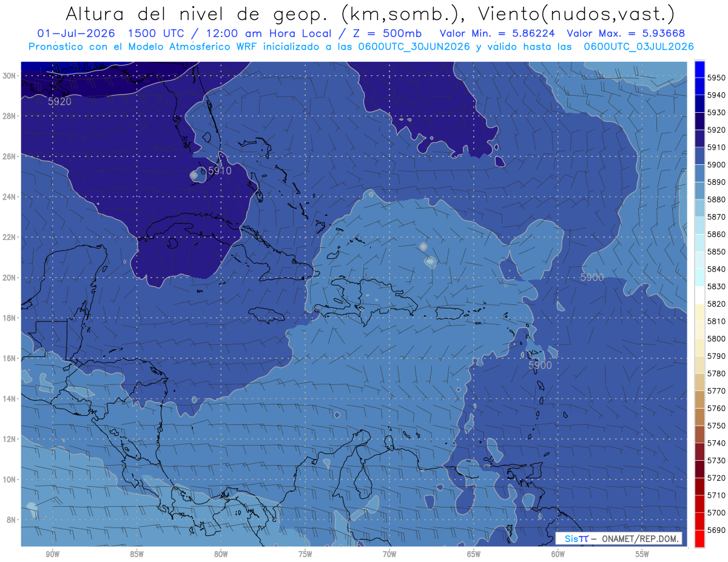Click the 5940 color scale label
The width and height of the screenshot is (728, 562).
pyautogui.click(x=716, y=95)
